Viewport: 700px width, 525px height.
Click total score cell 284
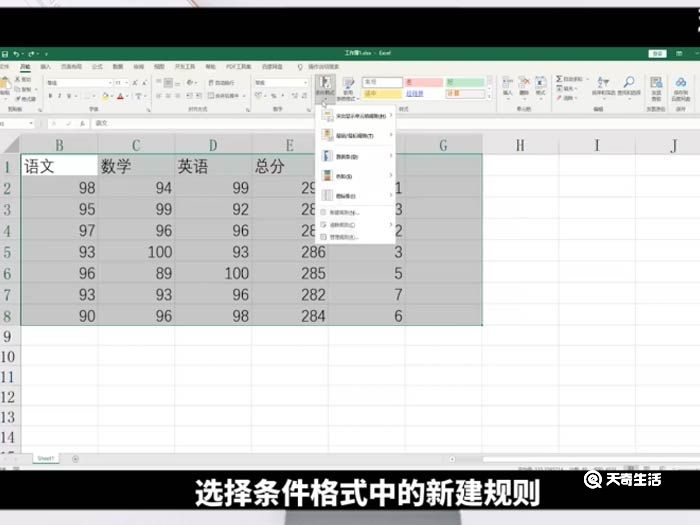coord(290,316)
